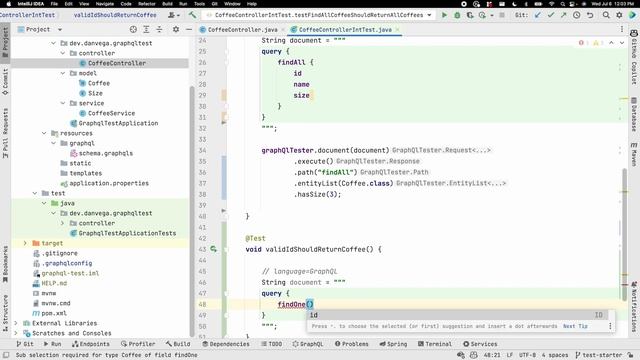This screenshot has width=640, height=360.
Task: Open GitHub Copilot side panel
Action: (x=634, y=57)
